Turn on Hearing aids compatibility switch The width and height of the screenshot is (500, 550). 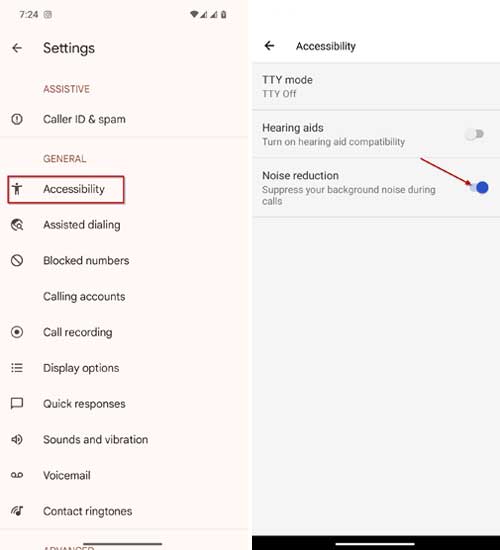click(x=475, y=134)
